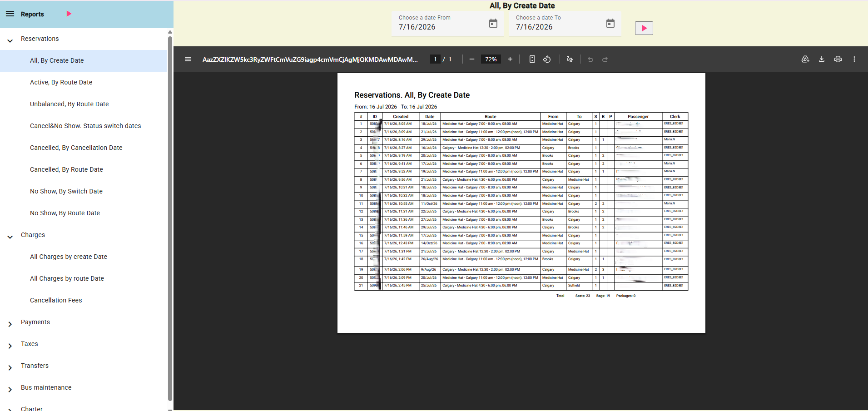Click the PDF page number box

pos(435,59)
